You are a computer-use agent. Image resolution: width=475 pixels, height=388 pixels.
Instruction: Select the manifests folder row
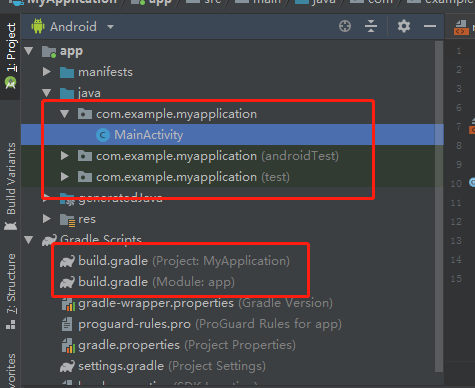[232, 72]
